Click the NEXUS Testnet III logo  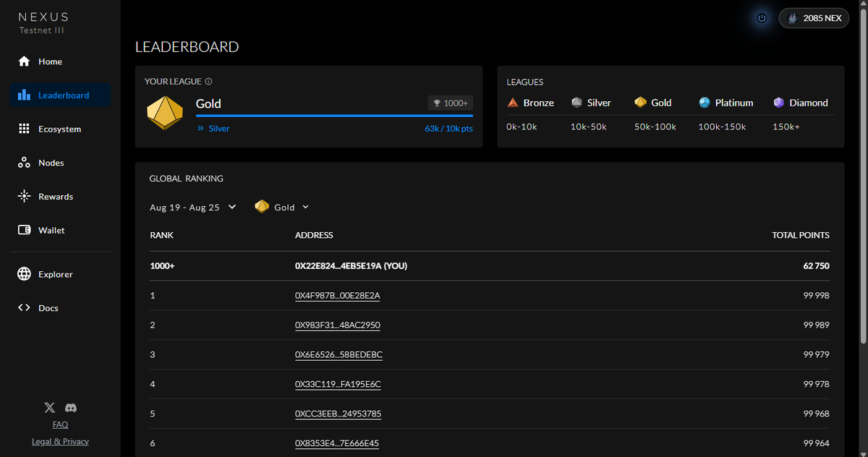click(43, 22)
